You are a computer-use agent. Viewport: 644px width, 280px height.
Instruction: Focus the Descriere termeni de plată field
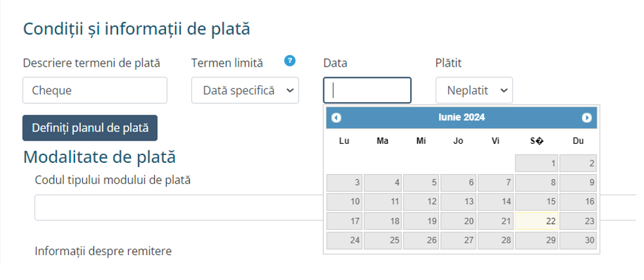click(x=95, y=90)
